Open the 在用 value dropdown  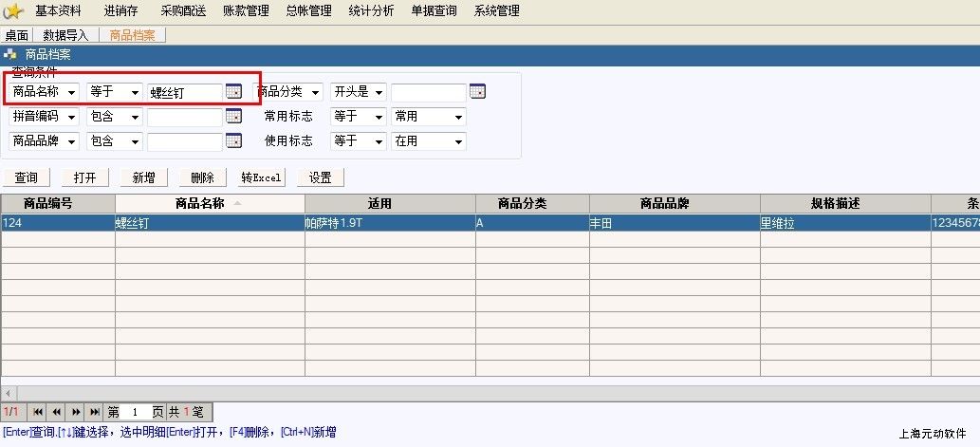click(x=458, y=141)
